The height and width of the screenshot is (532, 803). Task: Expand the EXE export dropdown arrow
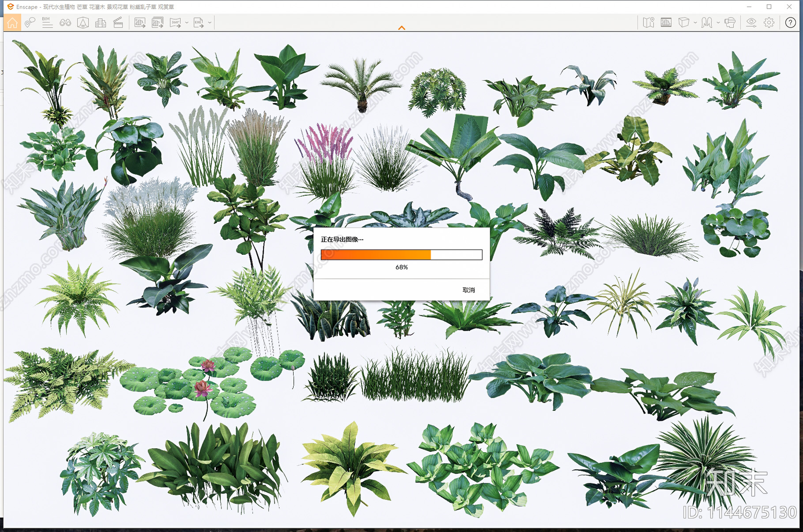point(210,23)
